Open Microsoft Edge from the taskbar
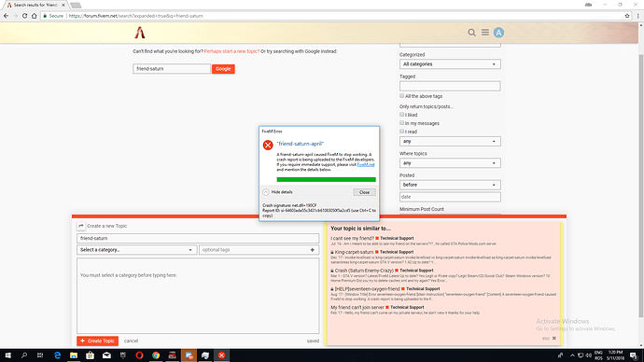644x362 pixels. tap(57, 355)
